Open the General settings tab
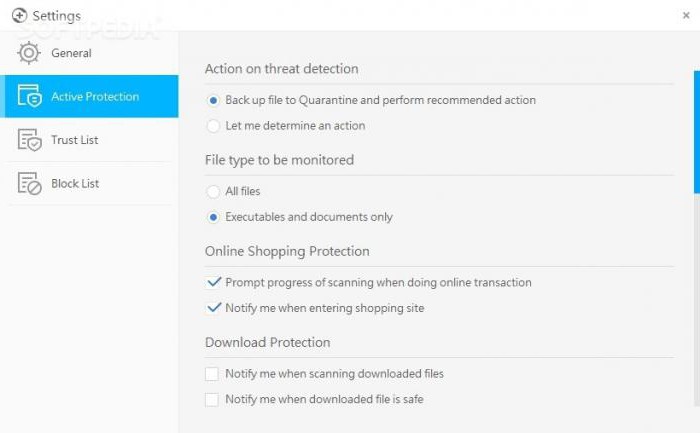Viewport: 700px width, 433px height. click(x=71, y=53)
